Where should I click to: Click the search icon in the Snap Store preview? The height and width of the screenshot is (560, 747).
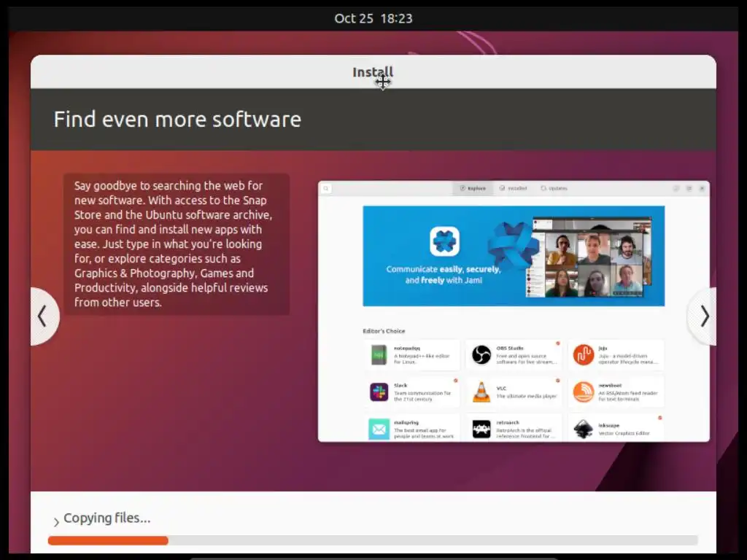(x=326, y=189)
